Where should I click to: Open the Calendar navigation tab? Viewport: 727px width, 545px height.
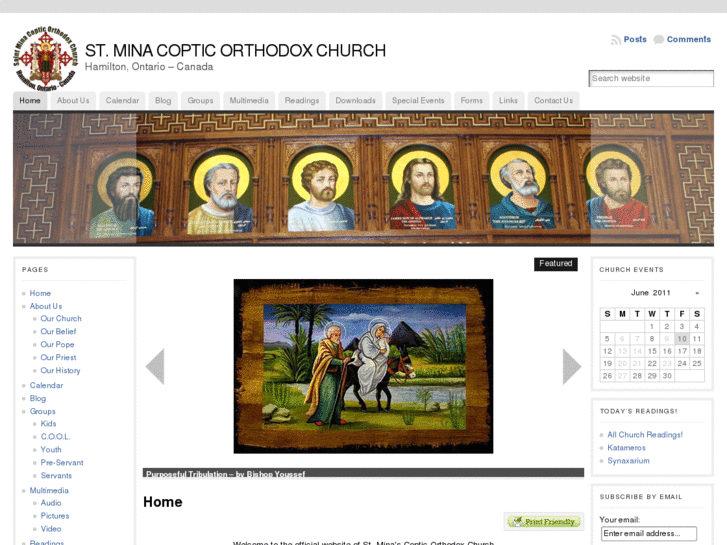(122, 101)
